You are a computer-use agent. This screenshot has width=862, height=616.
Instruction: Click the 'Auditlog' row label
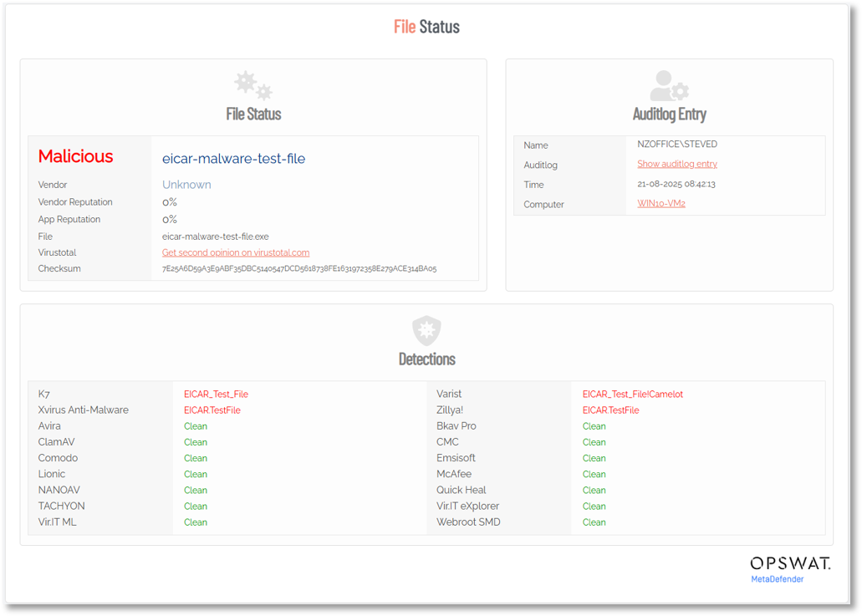pos(540,165)
